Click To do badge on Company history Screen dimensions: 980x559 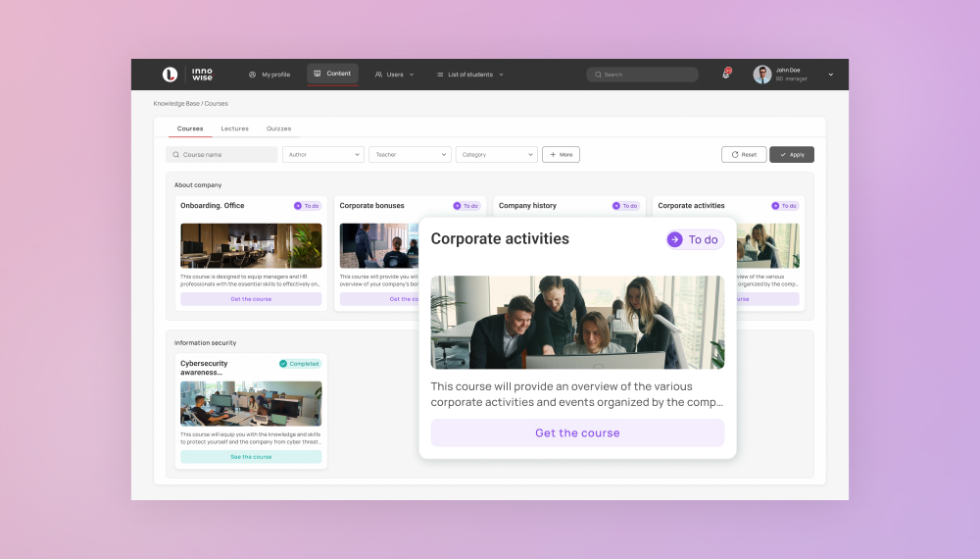coord(625,206)
